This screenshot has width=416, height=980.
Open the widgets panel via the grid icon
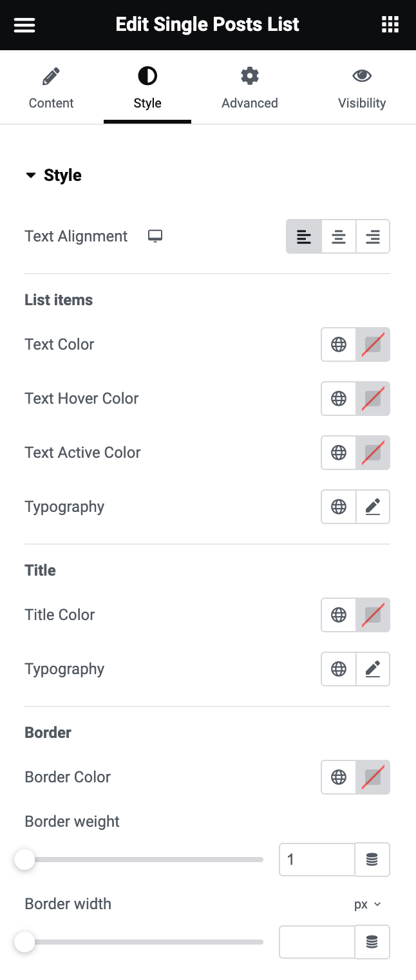tap(390, 24)
